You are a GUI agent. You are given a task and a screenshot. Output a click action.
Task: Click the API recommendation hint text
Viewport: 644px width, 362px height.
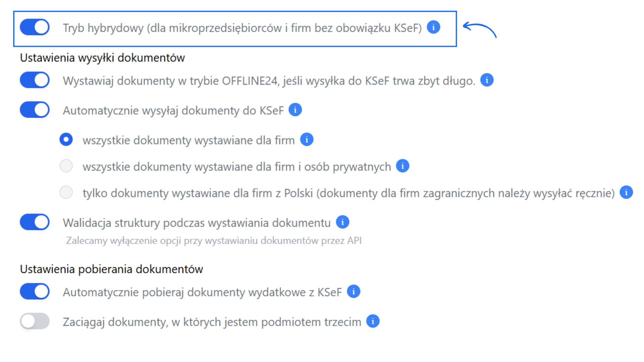[x=214, y=240]
